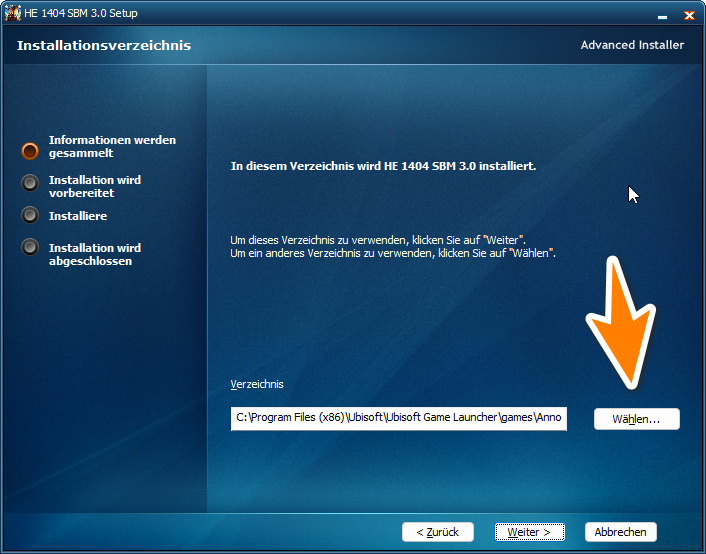Cancel setup via Abbrechen button
The width and height of the screenshot is (706, 554).
620,532
